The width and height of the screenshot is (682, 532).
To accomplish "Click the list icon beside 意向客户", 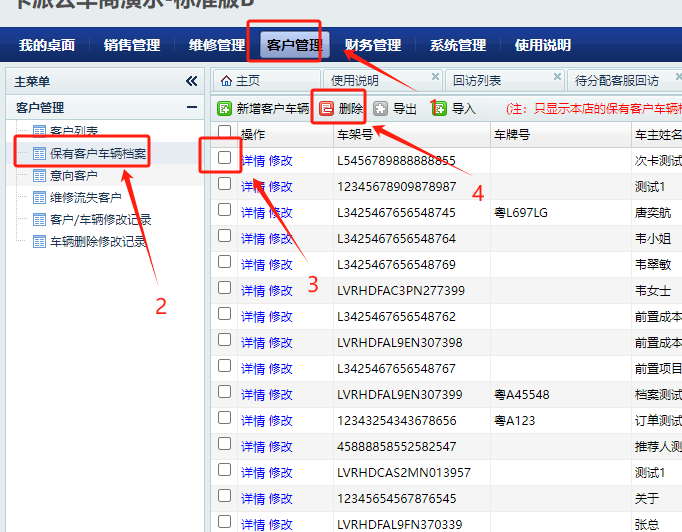I will pos(39,176).
